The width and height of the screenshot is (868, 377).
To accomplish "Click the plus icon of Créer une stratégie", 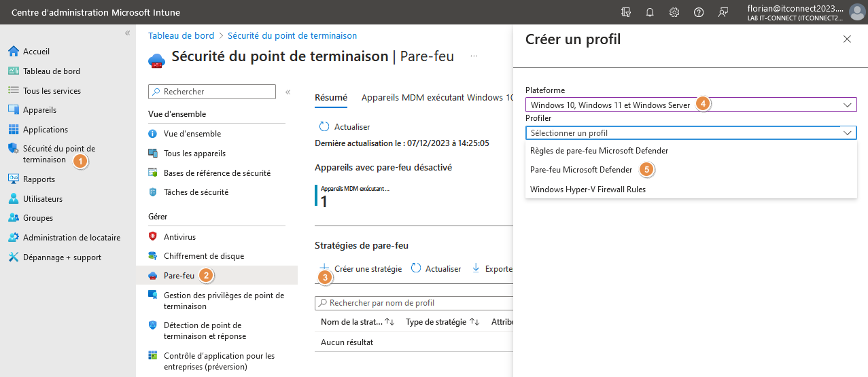I will coord(324,268).
